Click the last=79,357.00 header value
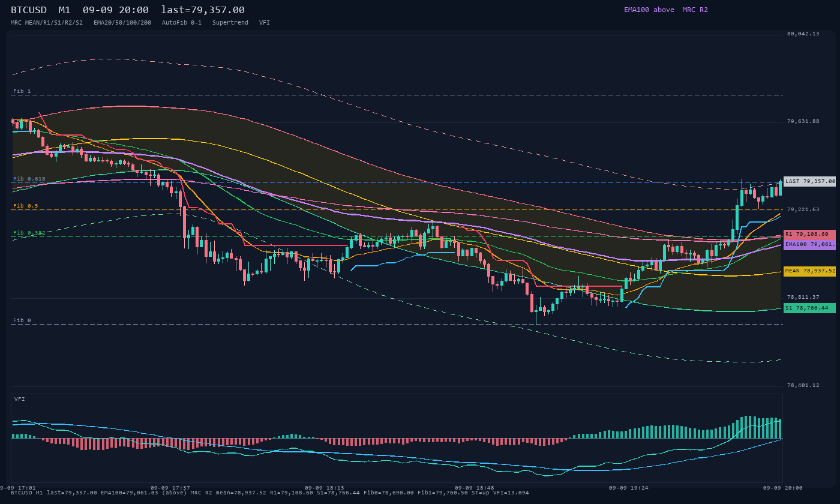 [x=203, y=10]
